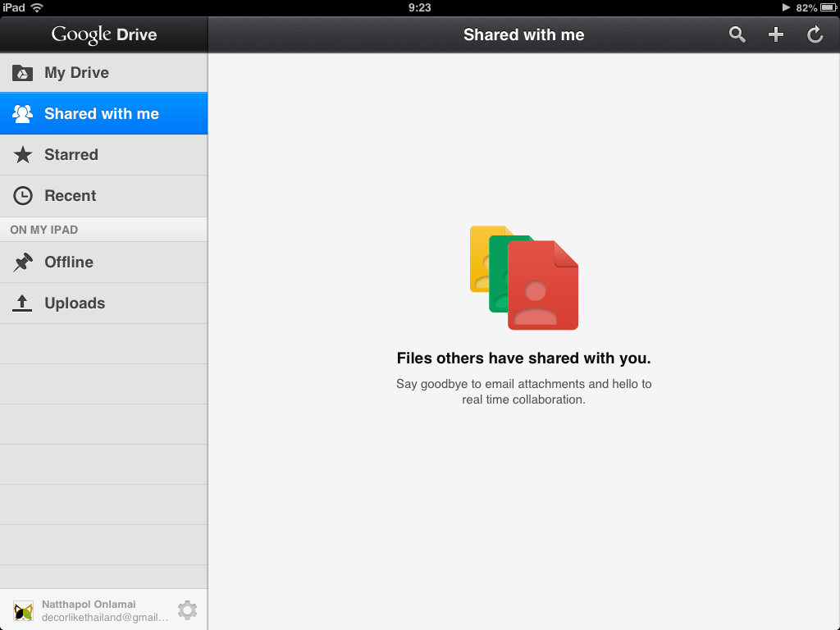Show Recent files
This screenshot has height=630, width=840.
coord(104,195)
